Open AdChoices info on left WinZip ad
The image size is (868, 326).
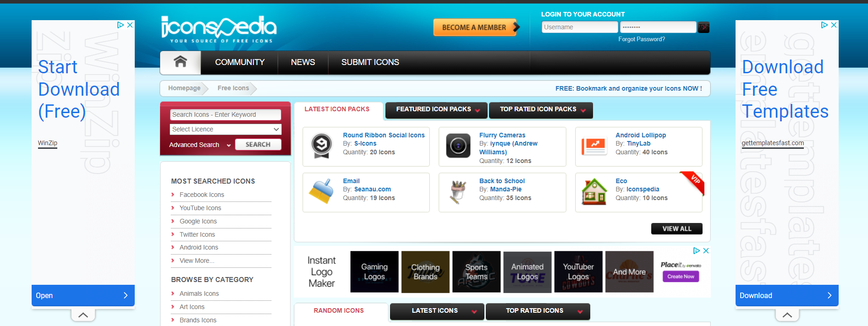click(x=121, y=25)
